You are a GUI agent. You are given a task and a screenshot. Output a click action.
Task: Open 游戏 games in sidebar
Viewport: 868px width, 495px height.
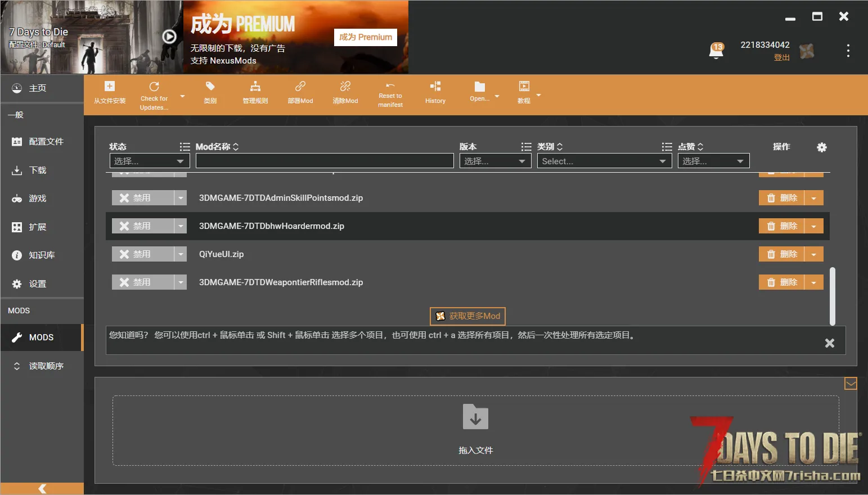[x=42, y=199]
